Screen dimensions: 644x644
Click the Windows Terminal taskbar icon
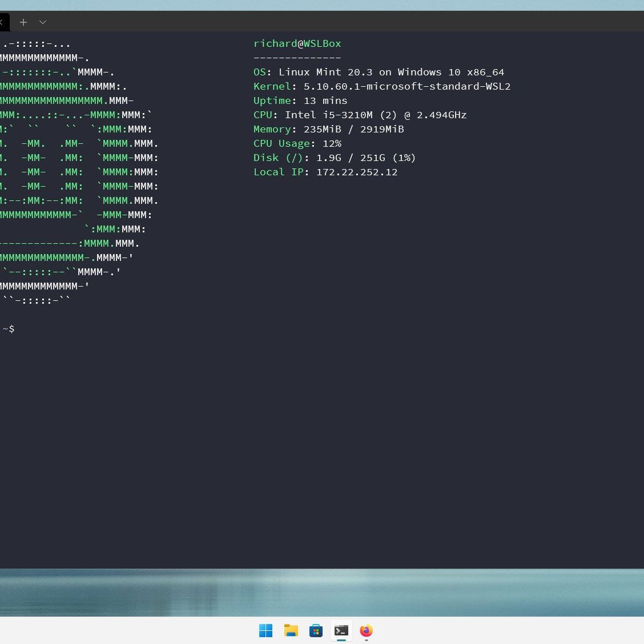341,630
